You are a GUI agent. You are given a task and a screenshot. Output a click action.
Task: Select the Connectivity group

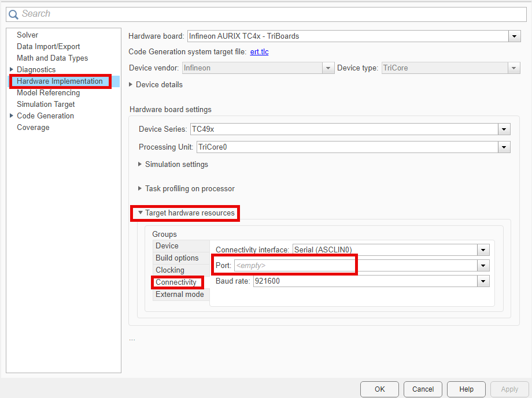[x=181, y=282]
